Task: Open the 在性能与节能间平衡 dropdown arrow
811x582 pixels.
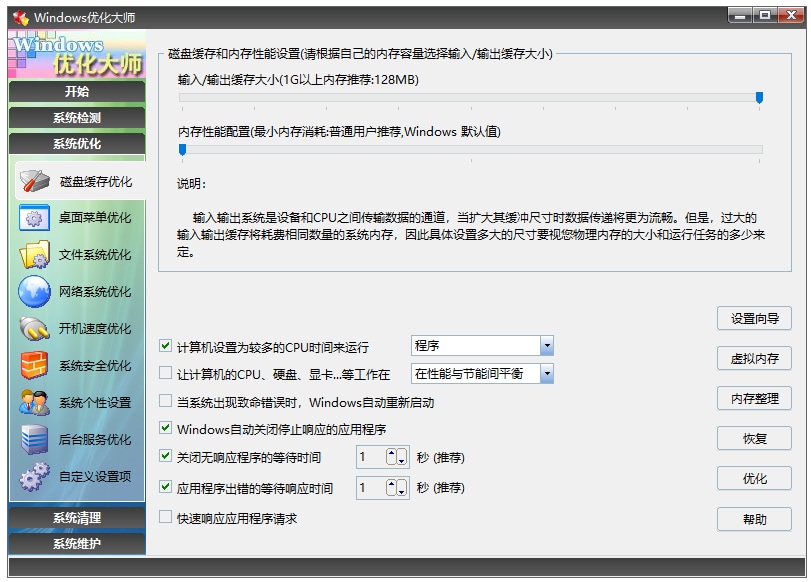Action: coord(547,374)
